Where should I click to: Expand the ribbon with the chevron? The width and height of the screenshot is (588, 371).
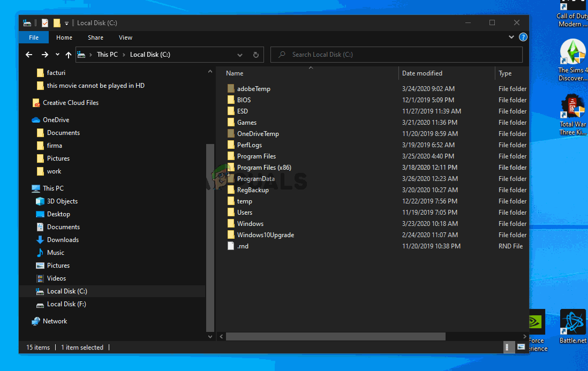511,37
